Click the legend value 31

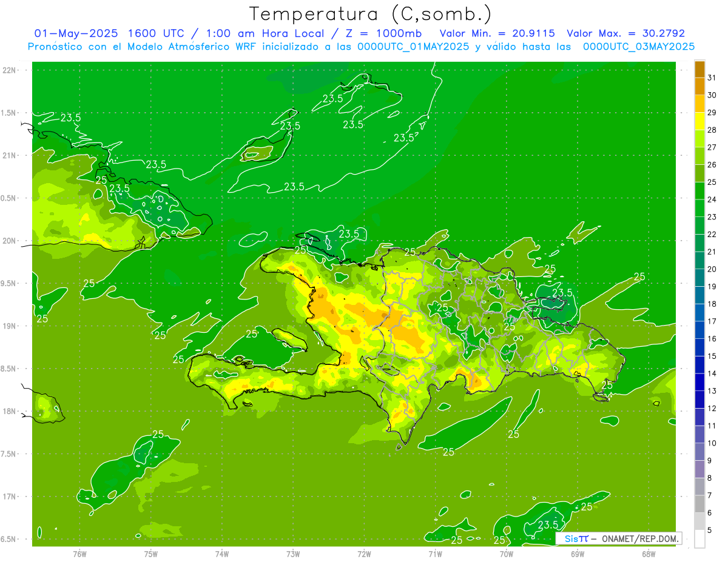click(712, 78)
